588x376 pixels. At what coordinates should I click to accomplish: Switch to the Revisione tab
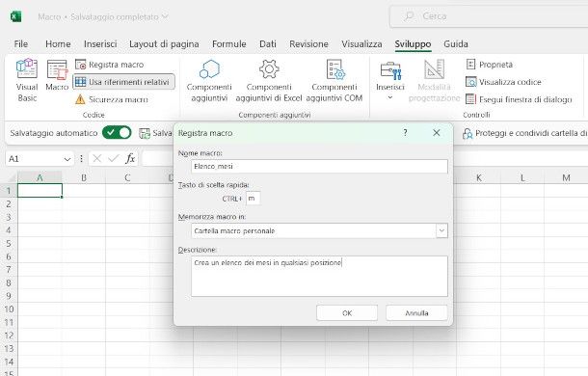(x=308, y=44)
